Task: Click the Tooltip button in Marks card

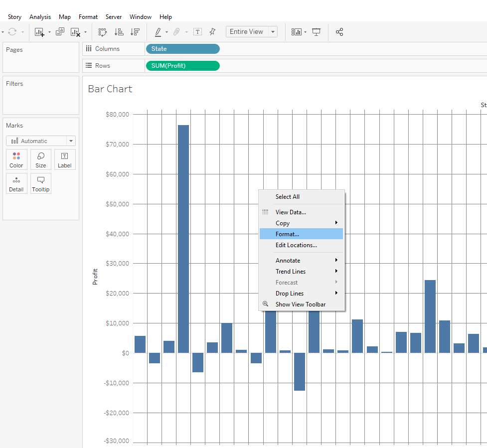Action: coord(41,184)
